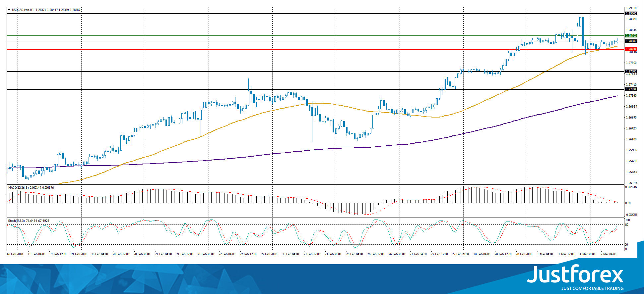Select the red 1.28200 level price tag
The height and width of the screenshot is (294, 644).
pos(631,49)
